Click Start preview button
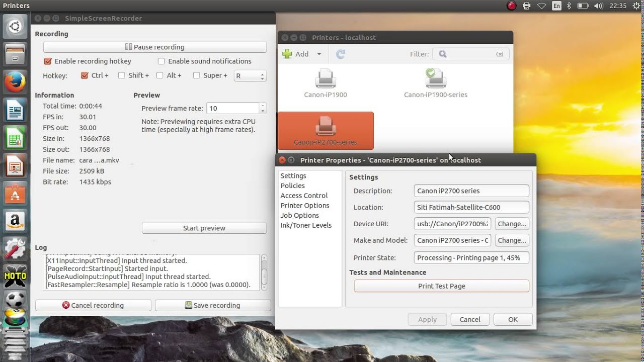Viewport: 644px width, 362px height. click(x=204, y=228)
